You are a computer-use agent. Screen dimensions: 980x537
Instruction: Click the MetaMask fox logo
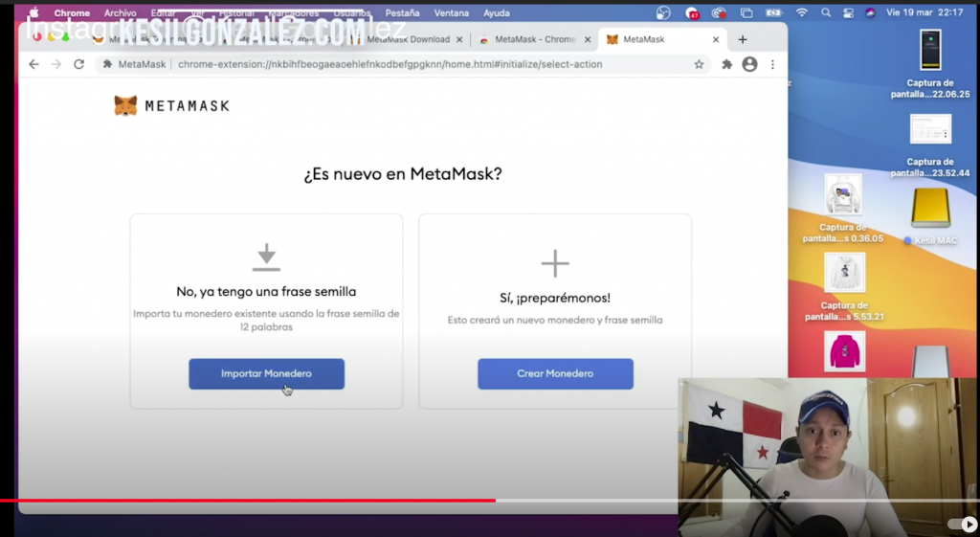point(125,105)
